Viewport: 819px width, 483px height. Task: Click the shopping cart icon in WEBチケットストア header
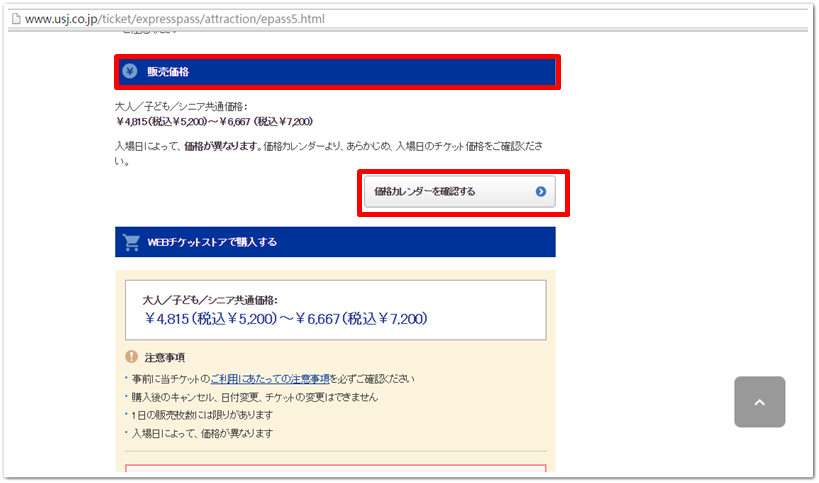(131, 242)
